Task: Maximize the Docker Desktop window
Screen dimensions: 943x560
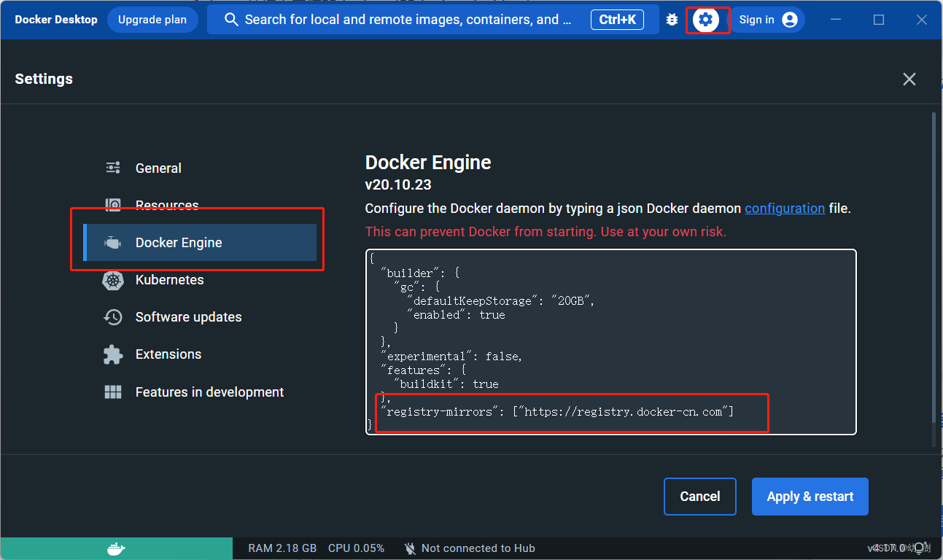Action: click(879, 20)
